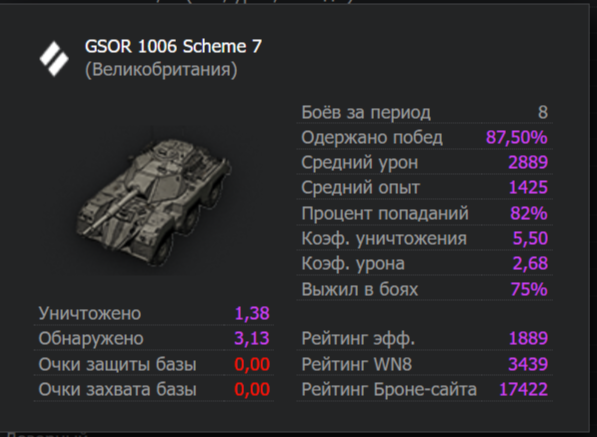Click the light tank class icon

(54, 59)
